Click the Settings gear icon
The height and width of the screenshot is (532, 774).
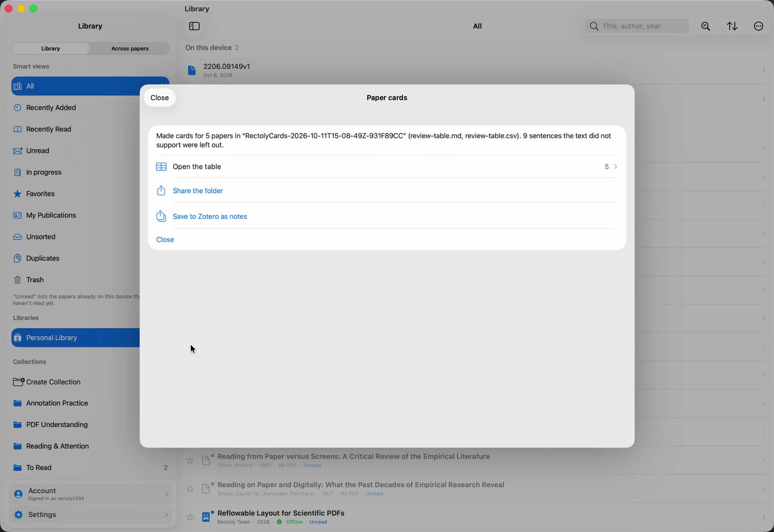pos(18,515)
